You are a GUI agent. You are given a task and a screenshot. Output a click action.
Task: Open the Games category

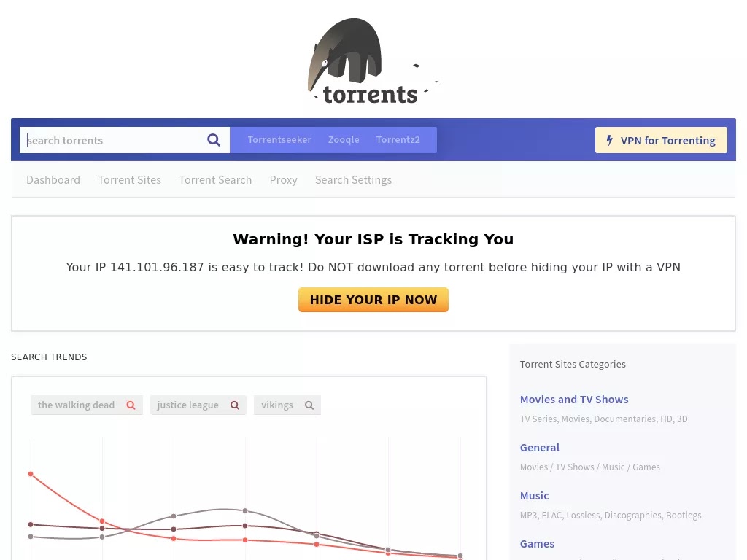pos(537,543)
